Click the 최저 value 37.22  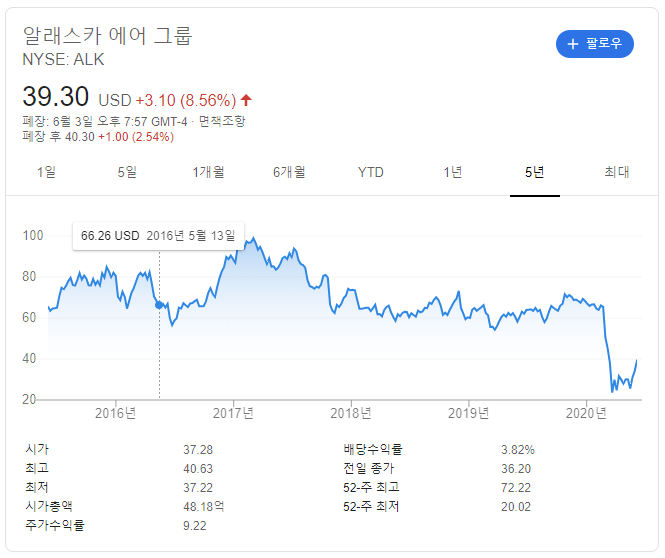(198, 488)
